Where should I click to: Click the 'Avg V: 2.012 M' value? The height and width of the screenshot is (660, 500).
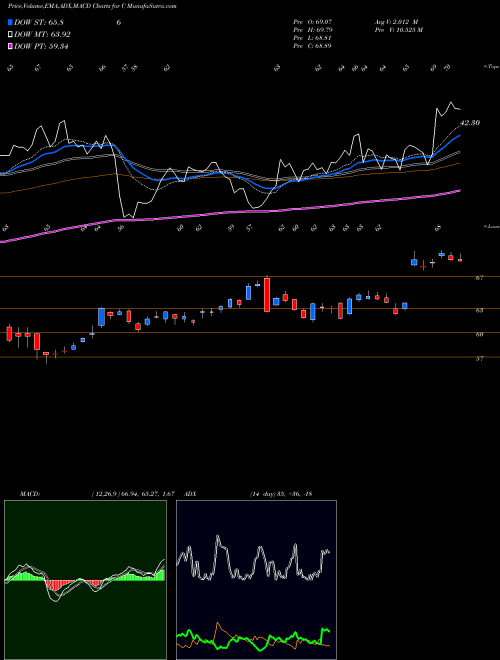pos(396,22)
